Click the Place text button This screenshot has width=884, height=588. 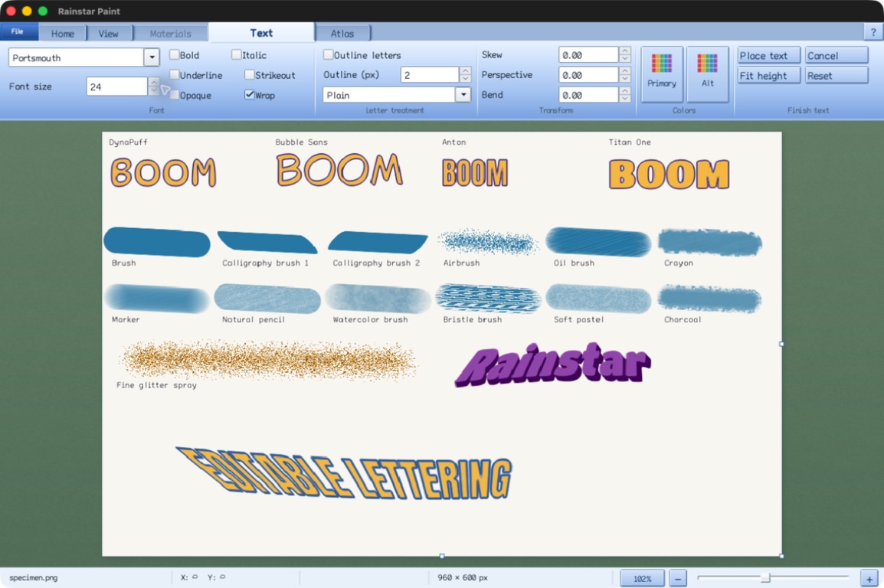[x=769, y=55]
